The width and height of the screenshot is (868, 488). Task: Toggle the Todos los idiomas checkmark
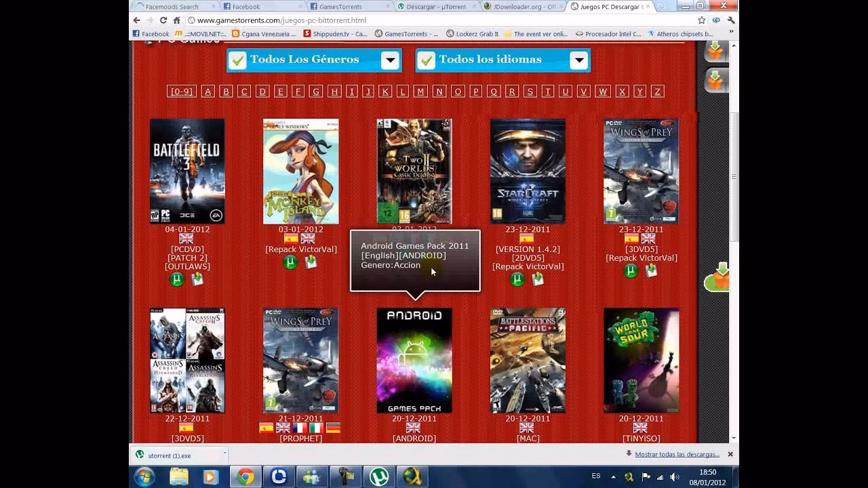tap(426, 60)
